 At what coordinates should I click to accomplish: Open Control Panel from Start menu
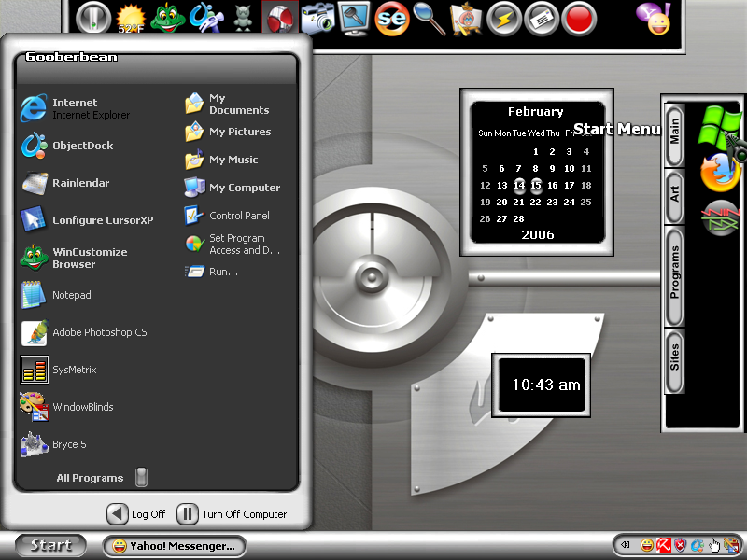coord(239,216)
